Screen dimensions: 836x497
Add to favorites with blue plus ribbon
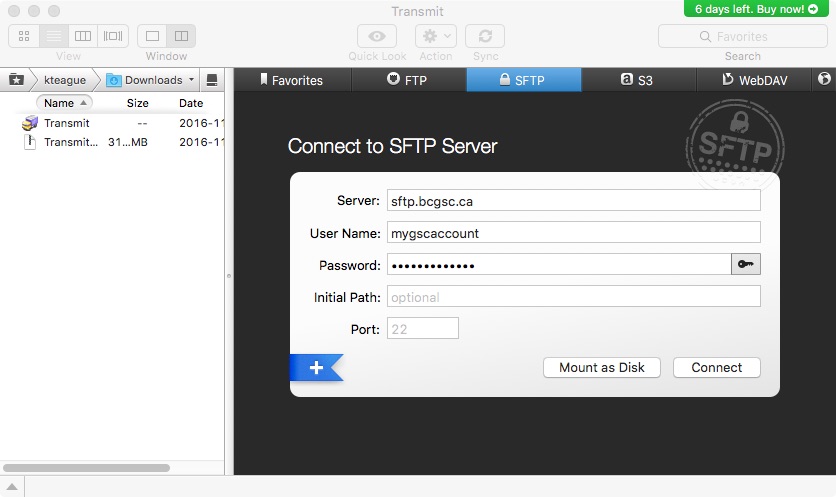(317, 367)
